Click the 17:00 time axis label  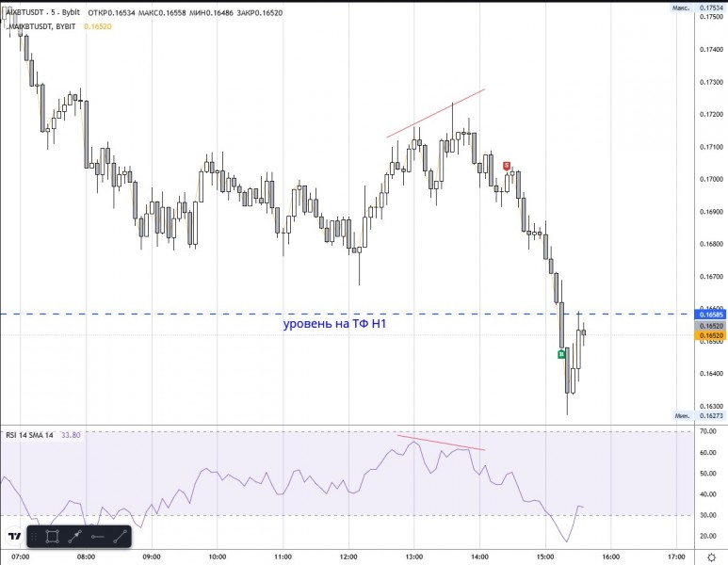click(x=676, y=557)
